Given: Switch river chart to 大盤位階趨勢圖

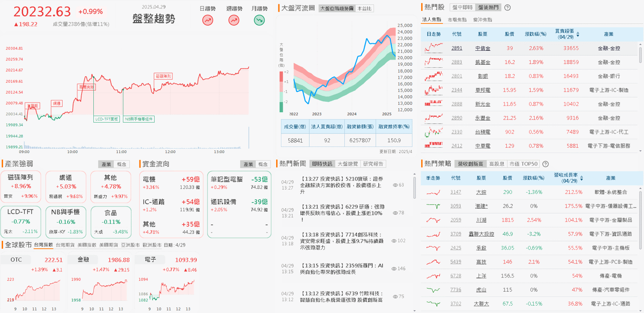Looking at the screenshot, I should point(337,8).
